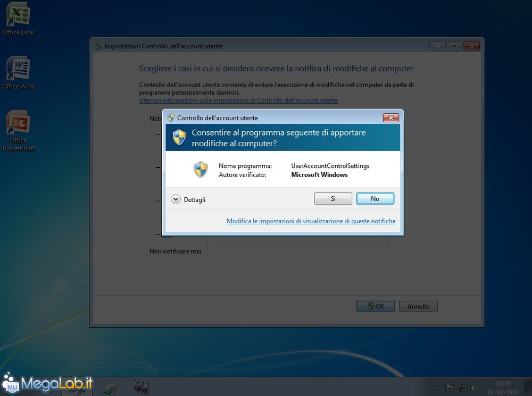The width and height of the screenshot is (532, 396).
Task: Open the Ulteriori informazioni sulle impostazioni link
Action: tap(238, 100)
